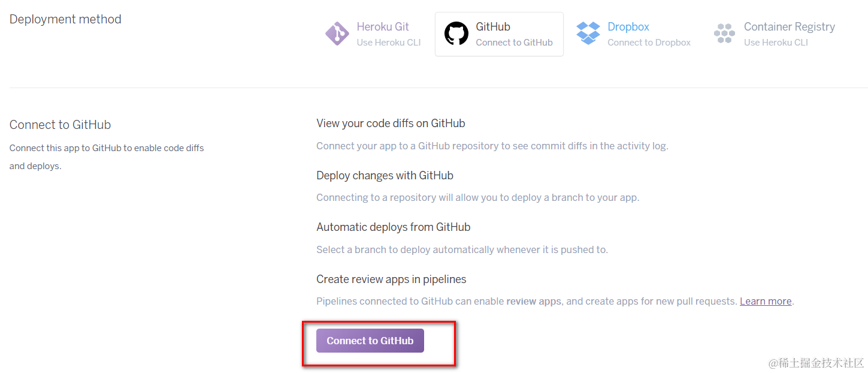Viewport: 868px width, 373px height.
Task: Click 'View your code diffs on GitHub' heading
Action: point(391,123)
